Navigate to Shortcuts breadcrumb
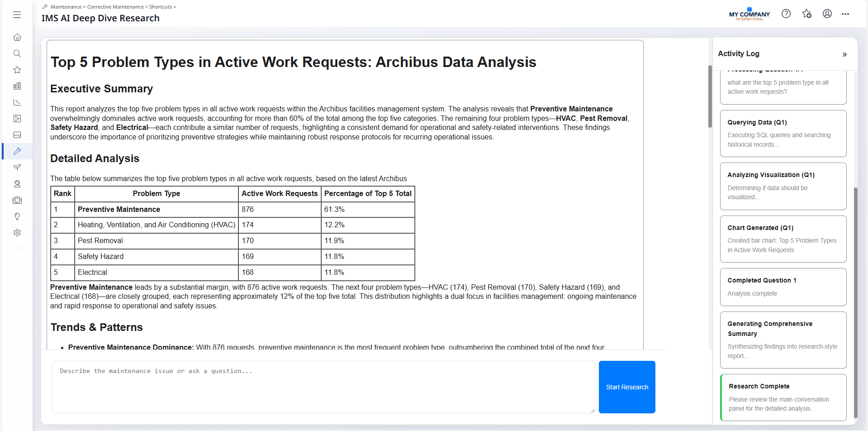This screenshot has height=431, width=868. coord(161,7)
